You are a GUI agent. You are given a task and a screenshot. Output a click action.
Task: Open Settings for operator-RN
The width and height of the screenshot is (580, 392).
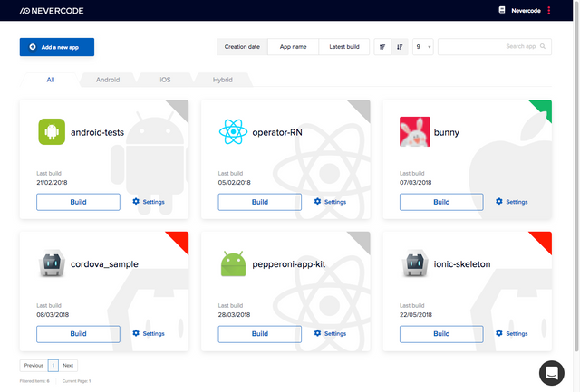coord(330,202)
